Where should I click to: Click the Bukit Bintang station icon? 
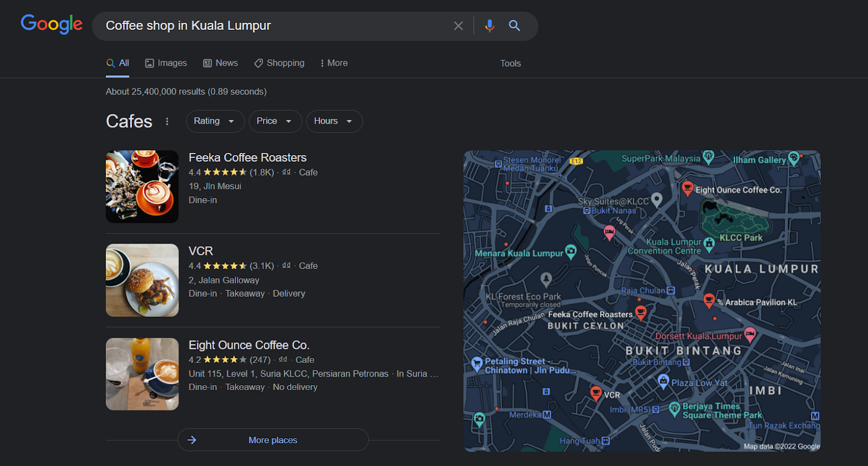coord(686,362)
